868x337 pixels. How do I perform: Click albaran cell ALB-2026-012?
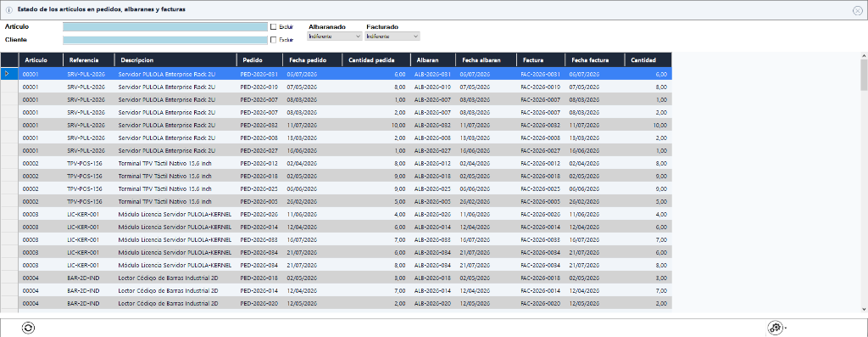coord(433,163)
